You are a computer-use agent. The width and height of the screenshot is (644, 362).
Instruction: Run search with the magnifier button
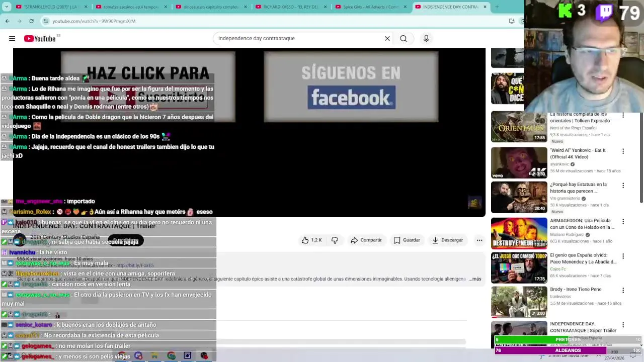[404, 38]
